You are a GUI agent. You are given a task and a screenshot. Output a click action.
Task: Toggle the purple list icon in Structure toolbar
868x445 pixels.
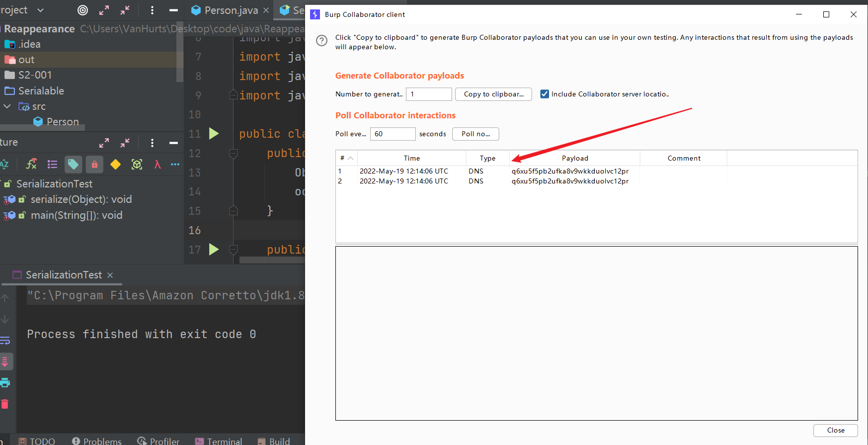tap(52, 164)
